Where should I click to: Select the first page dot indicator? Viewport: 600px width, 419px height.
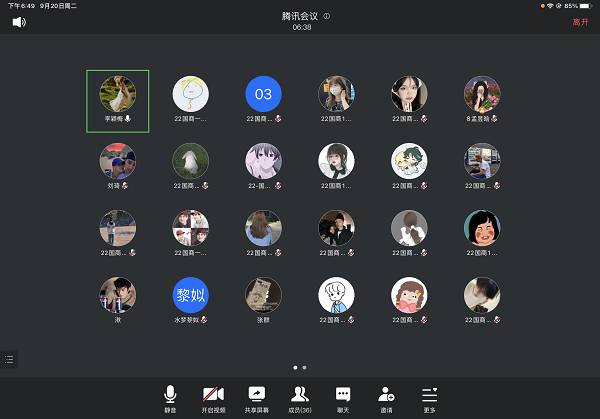(295, 368)
